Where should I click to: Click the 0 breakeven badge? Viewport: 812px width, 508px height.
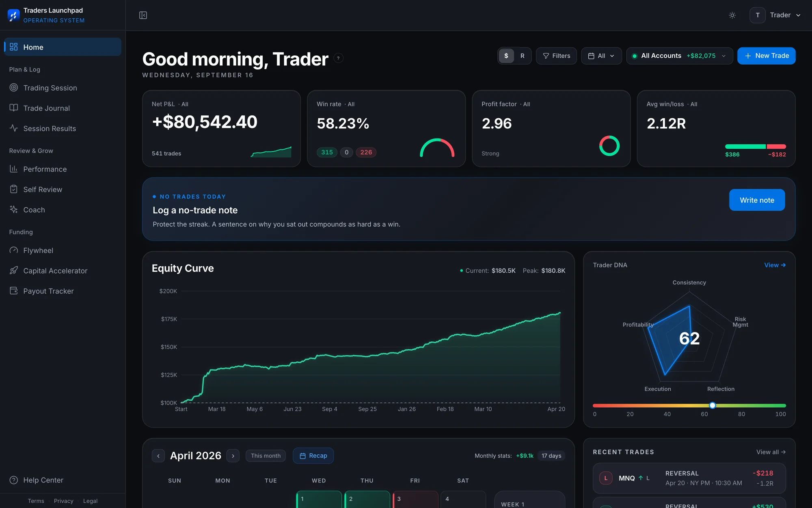point(346,152)
